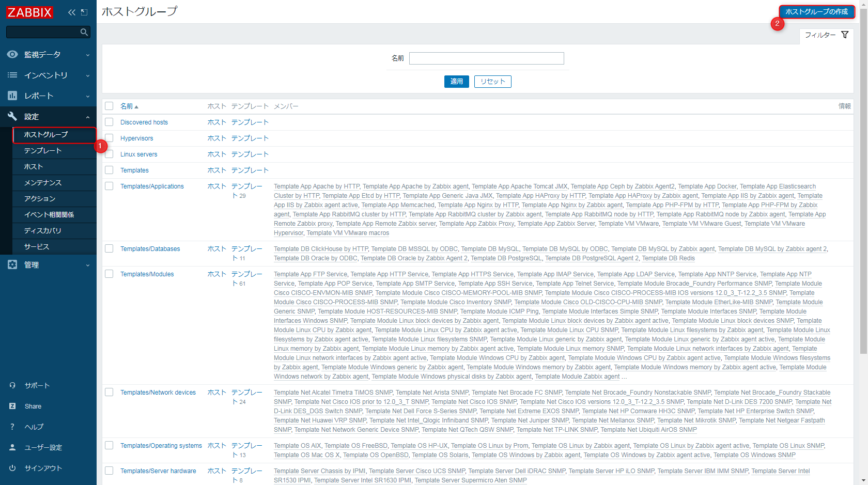
Task: Click the Share Z icon
Action: pos(12,406)
